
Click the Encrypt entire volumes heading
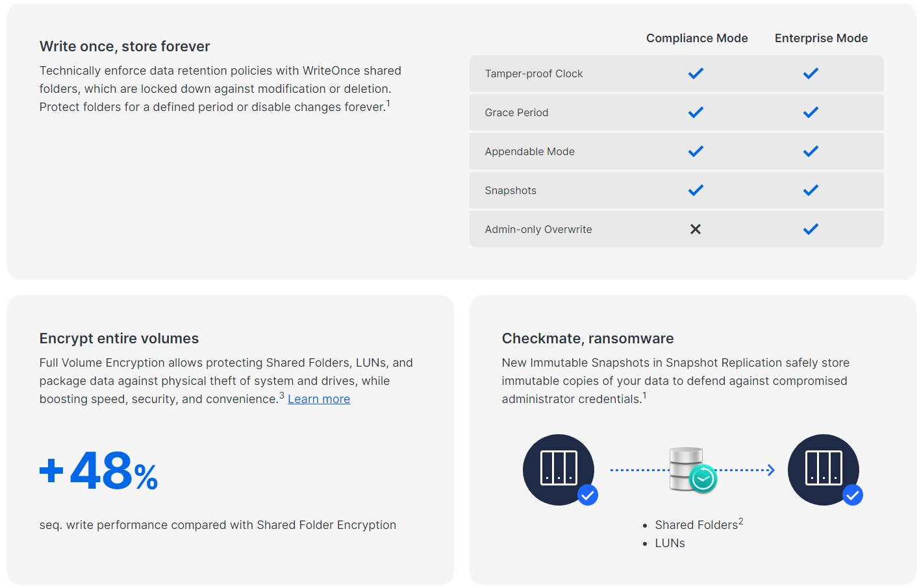click(x=119, y=338)
